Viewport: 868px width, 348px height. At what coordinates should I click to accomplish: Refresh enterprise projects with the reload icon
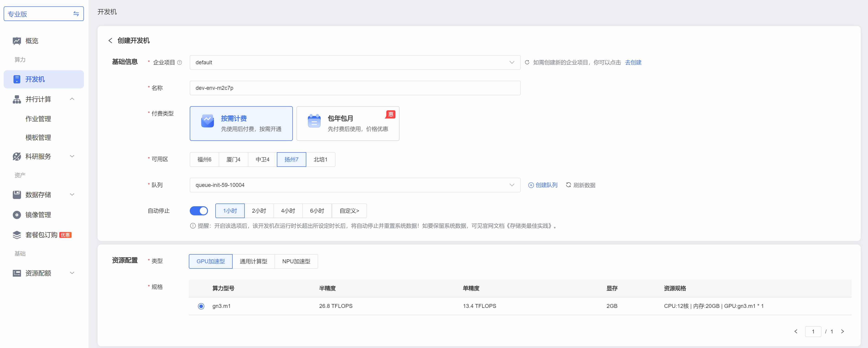(x=527, y=62)
